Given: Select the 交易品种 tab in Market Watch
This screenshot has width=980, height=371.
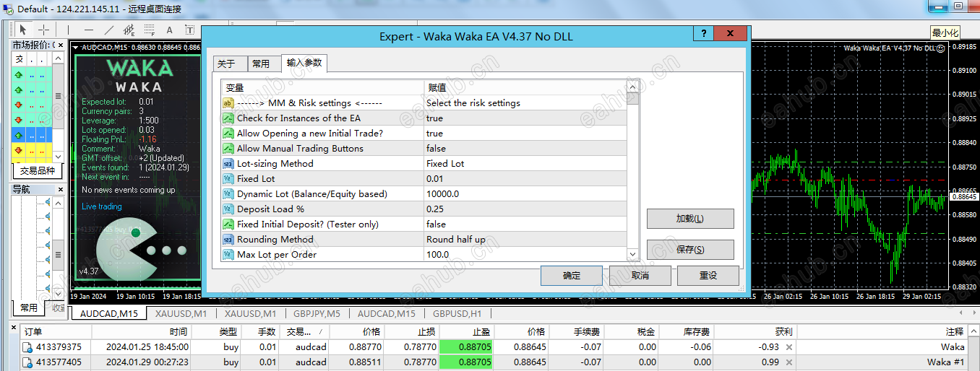Looking at the screenshot, I should click(38, 171).
